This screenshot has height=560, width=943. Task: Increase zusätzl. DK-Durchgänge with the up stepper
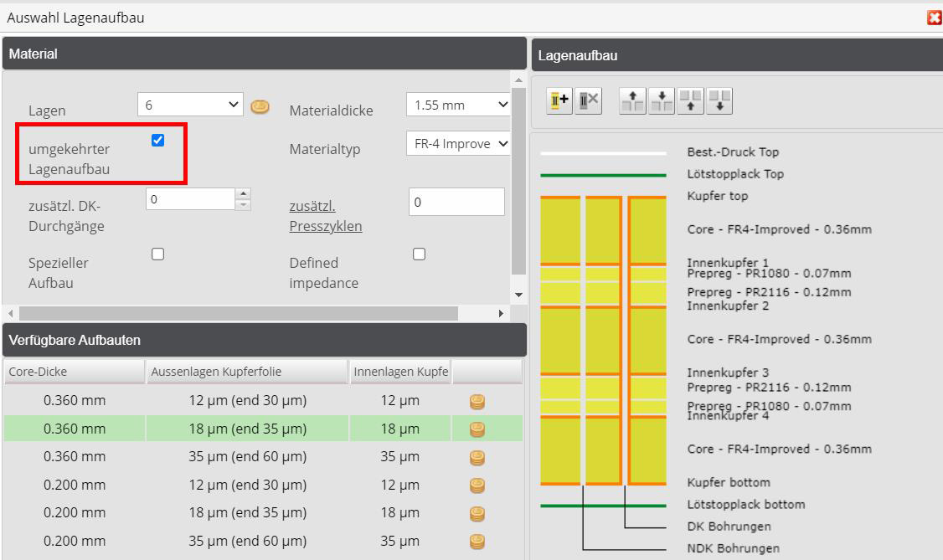(x=243, y=193)
